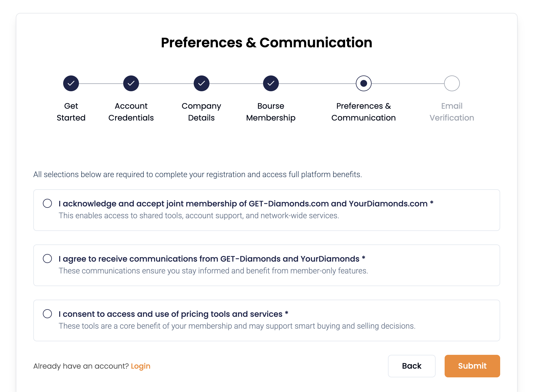This screenshot has height=392, width=534.
Task: Click the Get Started checkmark step icon
Action: coord(71,83)
